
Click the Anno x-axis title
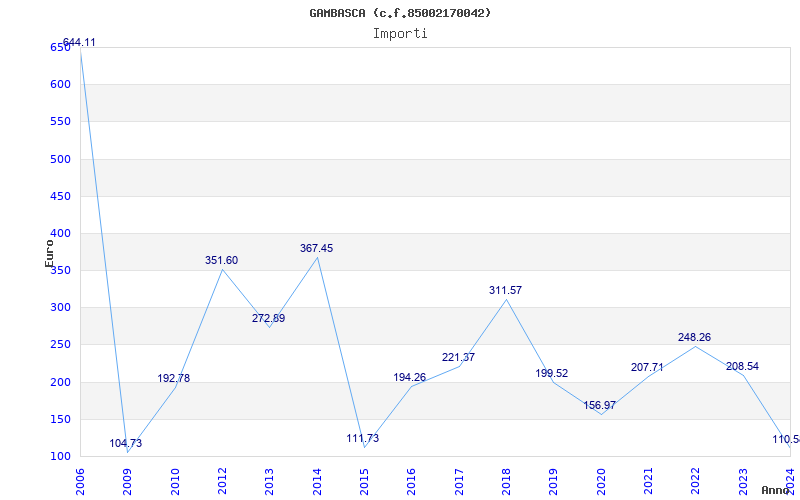(x=774, y=490)
